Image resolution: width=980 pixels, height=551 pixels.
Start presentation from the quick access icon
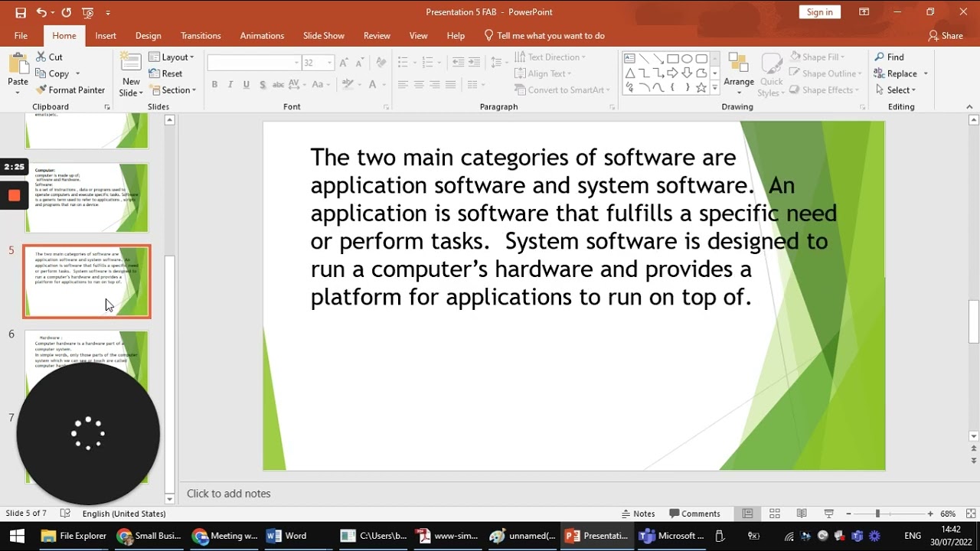[87, 12]
